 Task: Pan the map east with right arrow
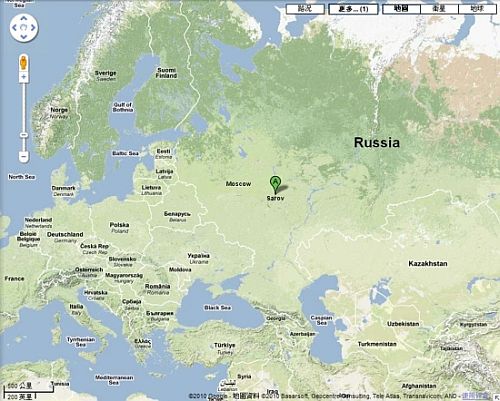[x=33, y=28]
